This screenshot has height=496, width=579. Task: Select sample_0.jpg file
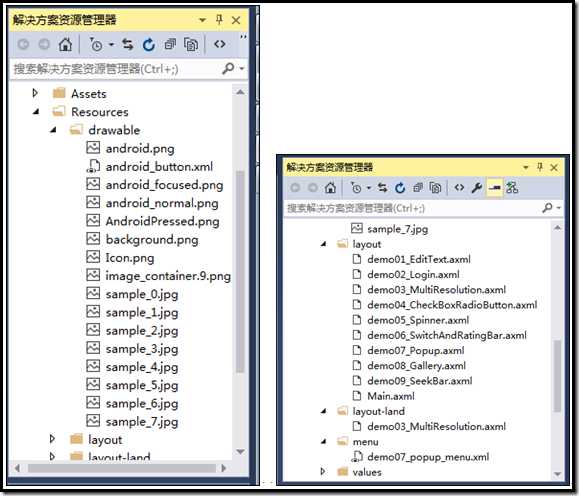click(x=142, y=294)
